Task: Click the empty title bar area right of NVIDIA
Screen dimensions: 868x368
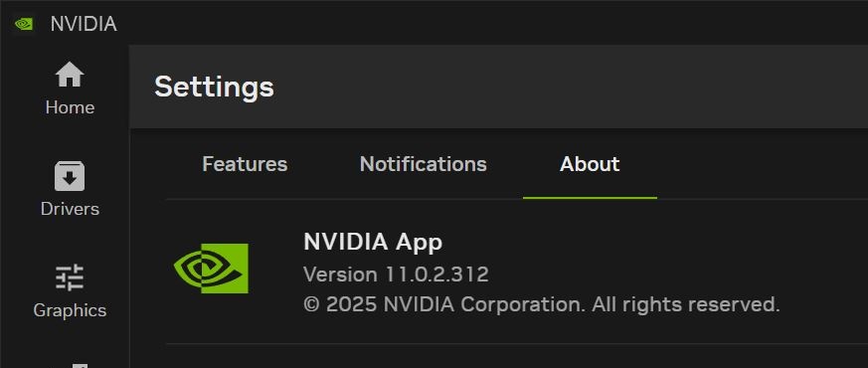Action: pyautogui.click(x=493, y=23)
